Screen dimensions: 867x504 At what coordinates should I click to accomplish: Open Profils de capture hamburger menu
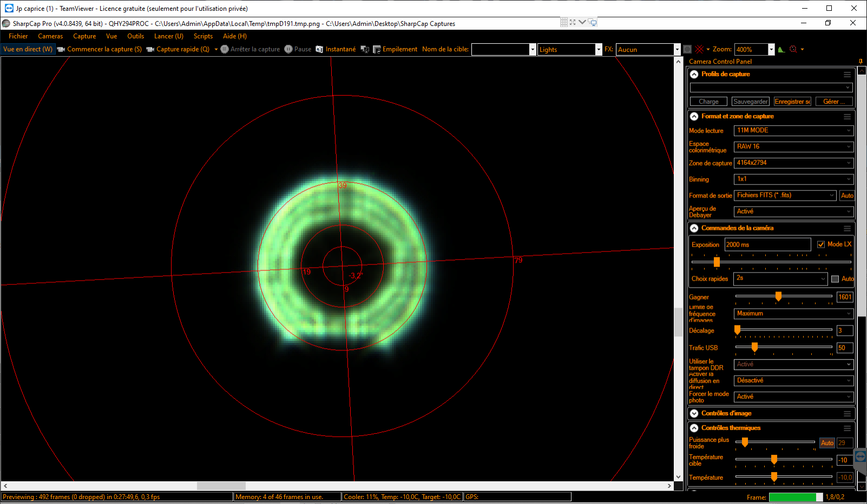pyautogui.click(x=848, y=75)
